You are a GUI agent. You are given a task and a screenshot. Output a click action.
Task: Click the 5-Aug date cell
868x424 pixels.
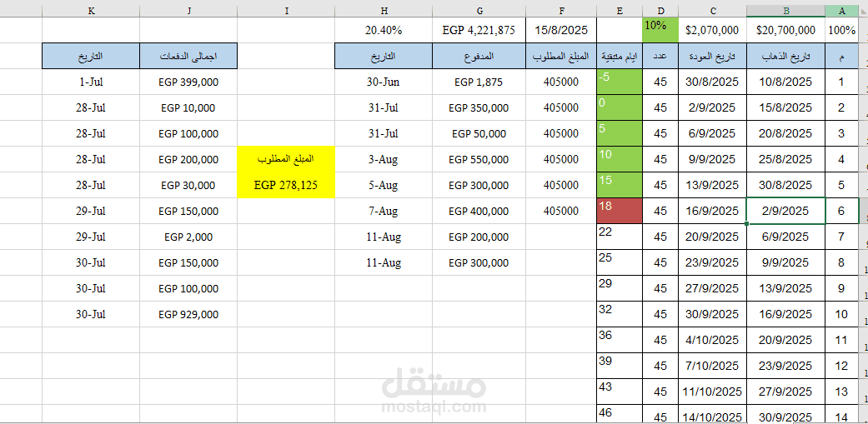[384, 185]
